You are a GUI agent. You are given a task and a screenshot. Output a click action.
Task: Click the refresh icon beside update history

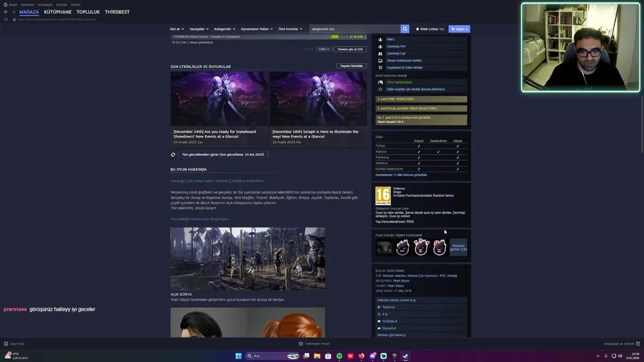tap(173, 154)
